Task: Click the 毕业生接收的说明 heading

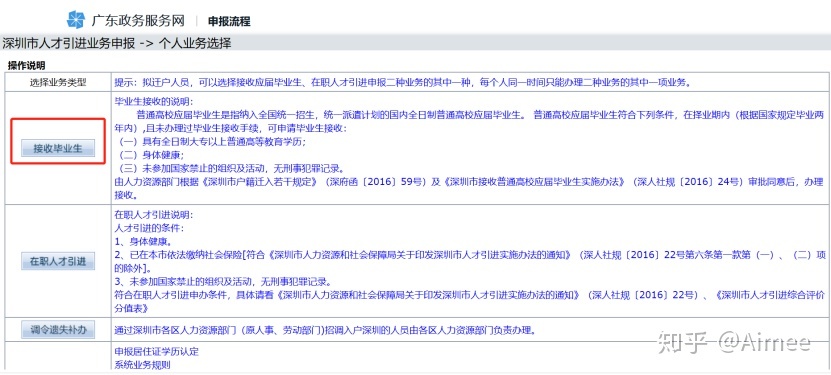Action: pyautogui.click(x=154, y=101)
